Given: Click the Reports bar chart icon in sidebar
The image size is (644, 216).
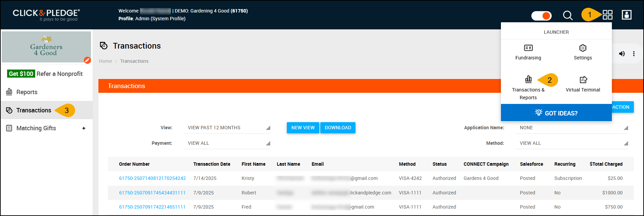Looking at the screenshot, I should tap(9, 92).
